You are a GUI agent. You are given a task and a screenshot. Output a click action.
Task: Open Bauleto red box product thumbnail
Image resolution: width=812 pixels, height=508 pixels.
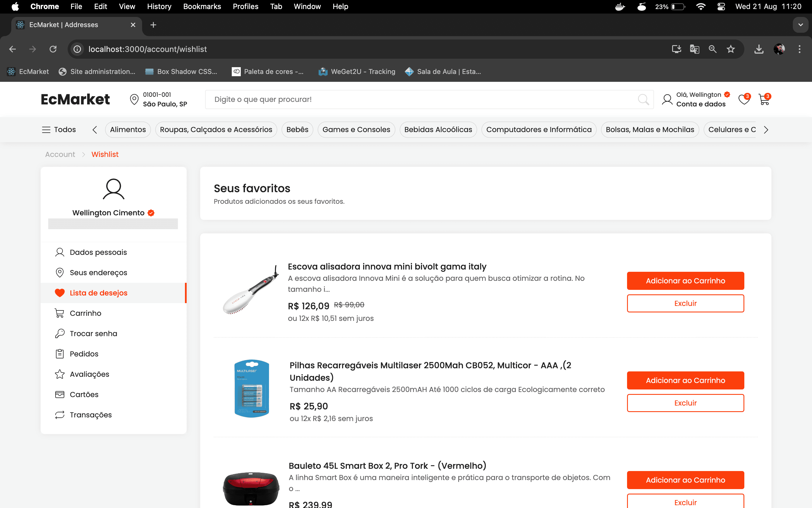[251, 489]
